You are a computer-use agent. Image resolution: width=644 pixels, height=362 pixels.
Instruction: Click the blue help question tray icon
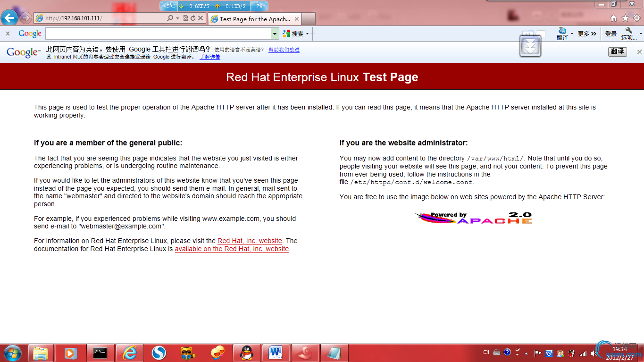[x=507, y=353]
